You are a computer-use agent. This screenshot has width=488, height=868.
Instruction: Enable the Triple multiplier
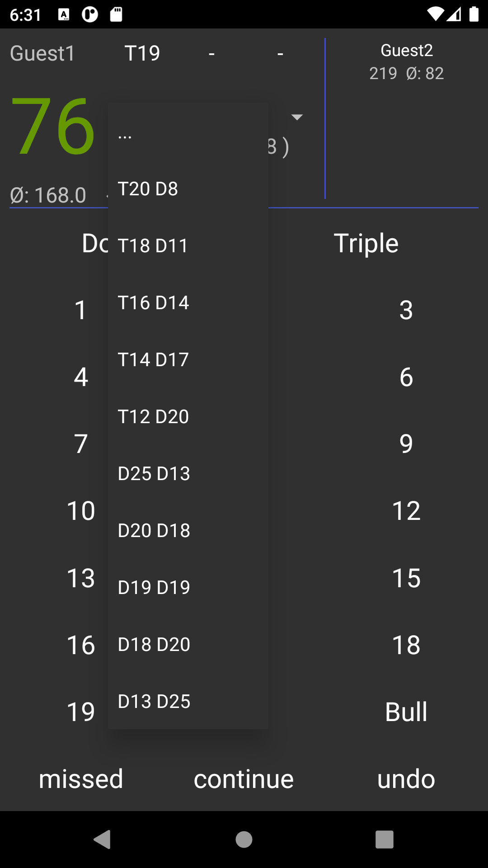(366, 243)
